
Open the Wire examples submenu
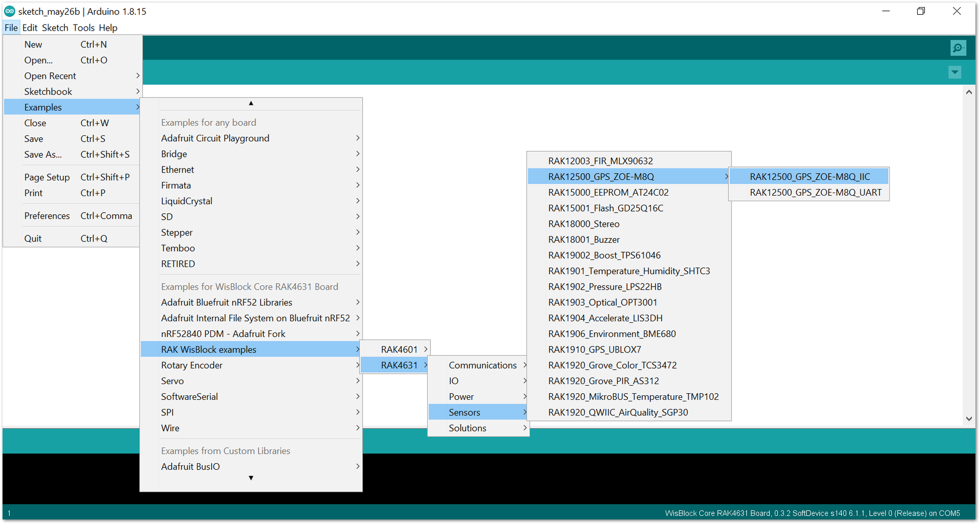tap(251, 428)
